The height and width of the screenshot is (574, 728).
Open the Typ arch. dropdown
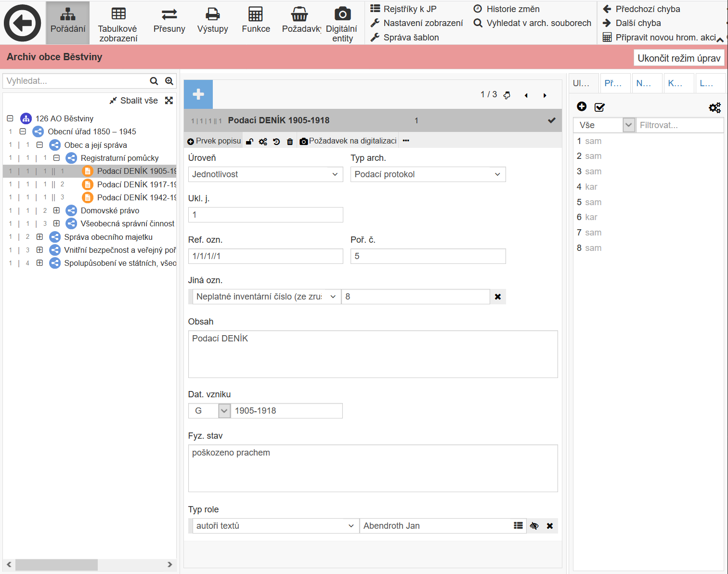[x=428, y=174]
